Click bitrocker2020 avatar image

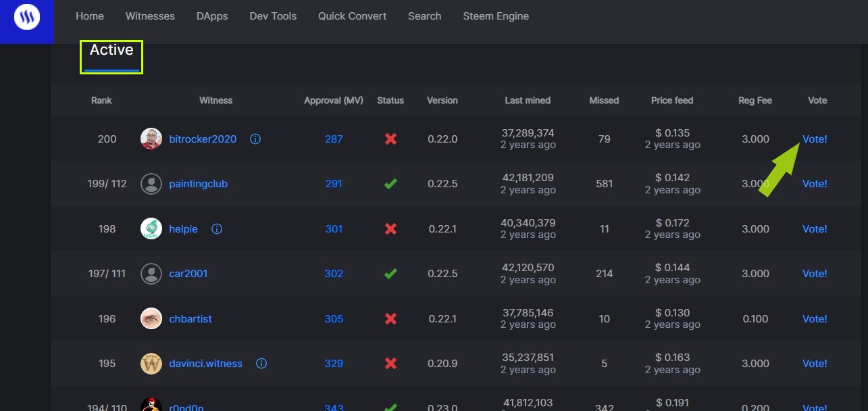click(x=151, y=139)
